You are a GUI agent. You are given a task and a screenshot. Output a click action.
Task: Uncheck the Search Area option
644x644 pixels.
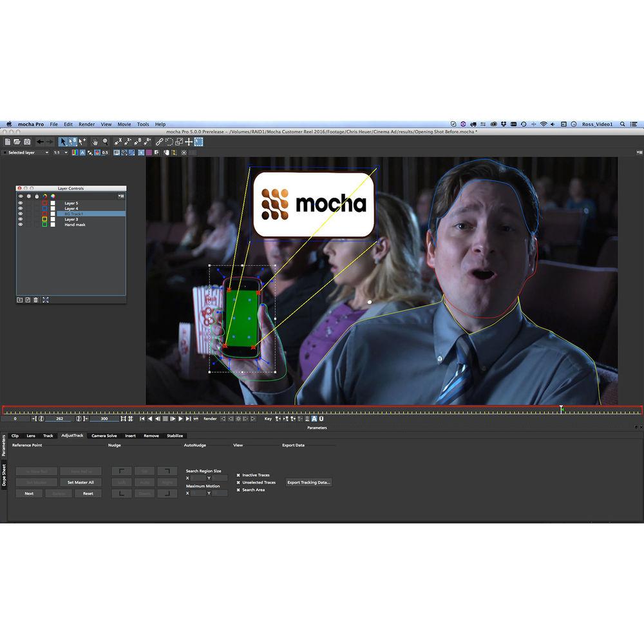click(x=240, y=489)
